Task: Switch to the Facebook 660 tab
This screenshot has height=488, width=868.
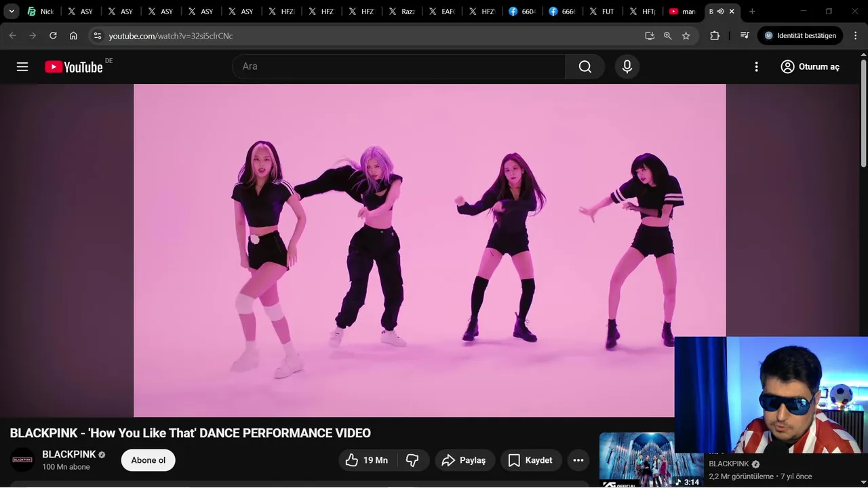Action: [x=522, y=12]
